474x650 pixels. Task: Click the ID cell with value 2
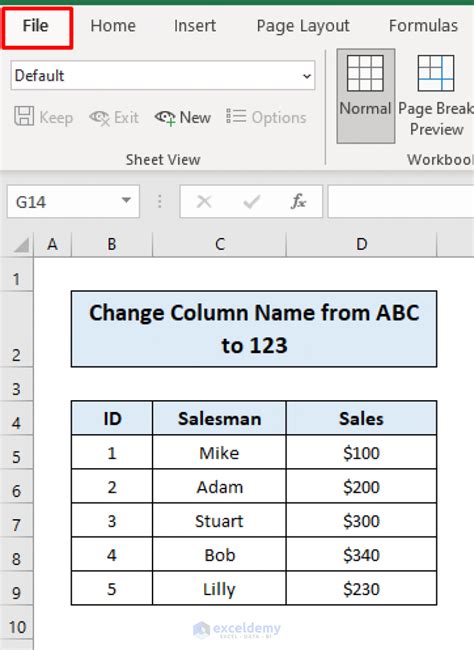point(112,486)
